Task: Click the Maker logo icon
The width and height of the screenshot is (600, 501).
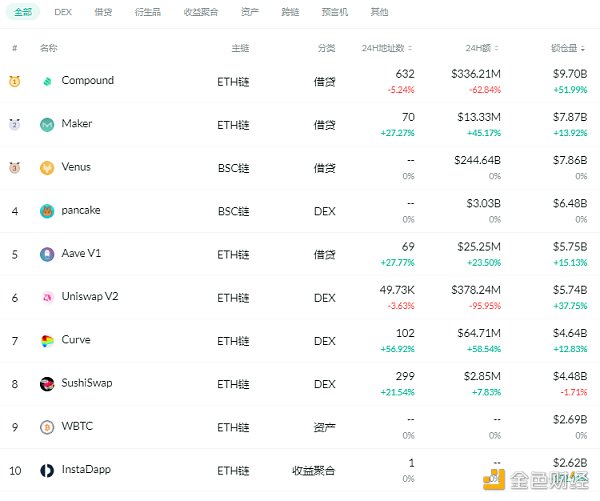Action: (47, 124)
